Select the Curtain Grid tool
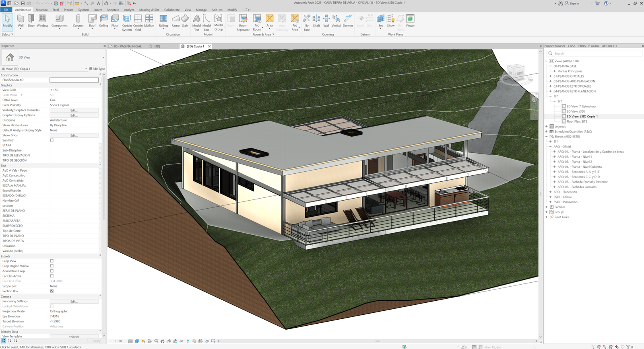644x349 pixels. (x=138, y=23)
